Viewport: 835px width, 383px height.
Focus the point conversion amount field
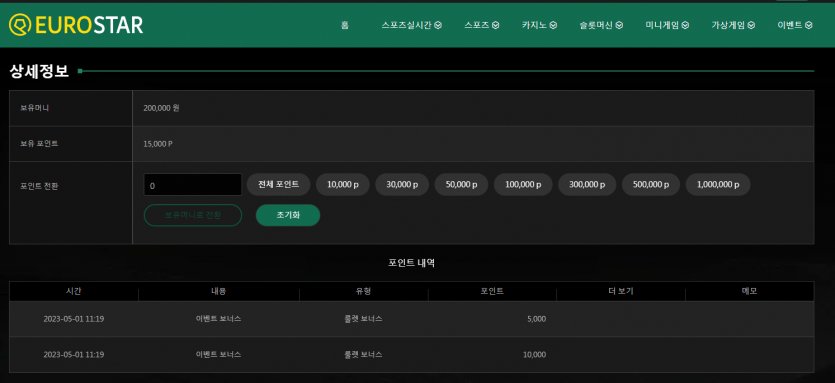pyautogui.click(x=193, y=185)
